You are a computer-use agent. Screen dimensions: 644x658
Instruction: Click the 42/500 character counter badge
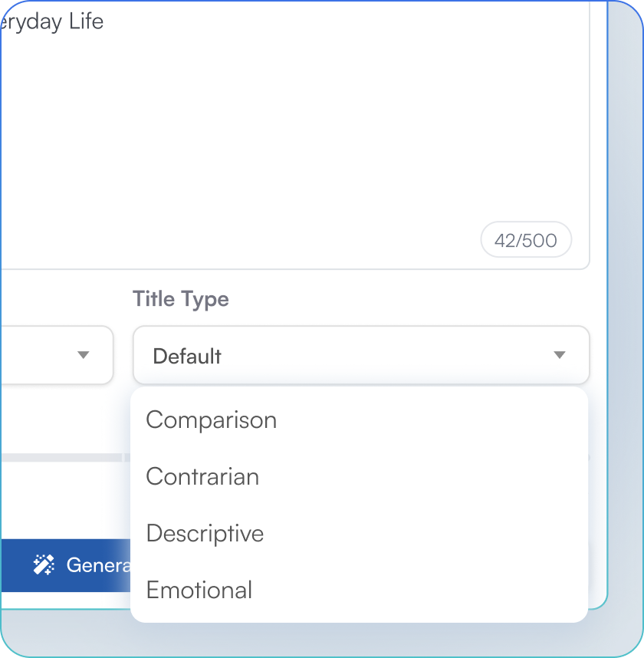[x=526, y=239]
